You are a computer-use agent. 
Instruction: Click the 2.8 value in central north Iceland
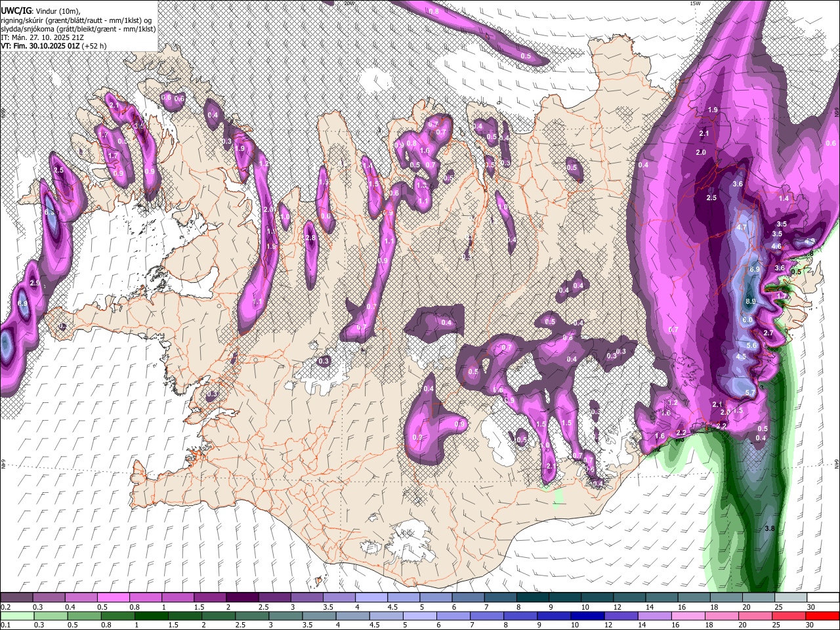311,238
